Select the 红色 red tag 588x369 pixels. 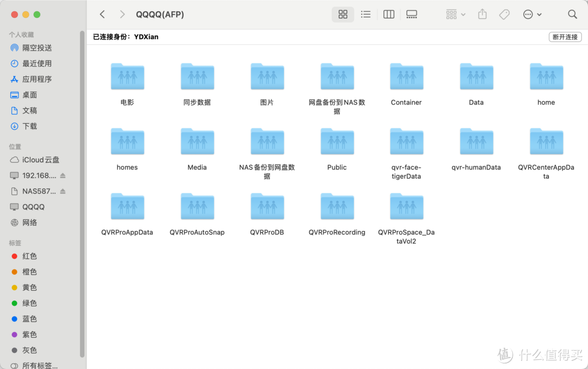tap(29, 256)
